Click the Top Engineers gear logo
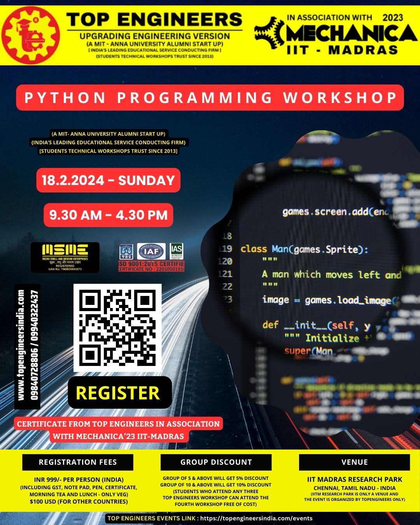The image size is (420, 525). tap(31, 35)
